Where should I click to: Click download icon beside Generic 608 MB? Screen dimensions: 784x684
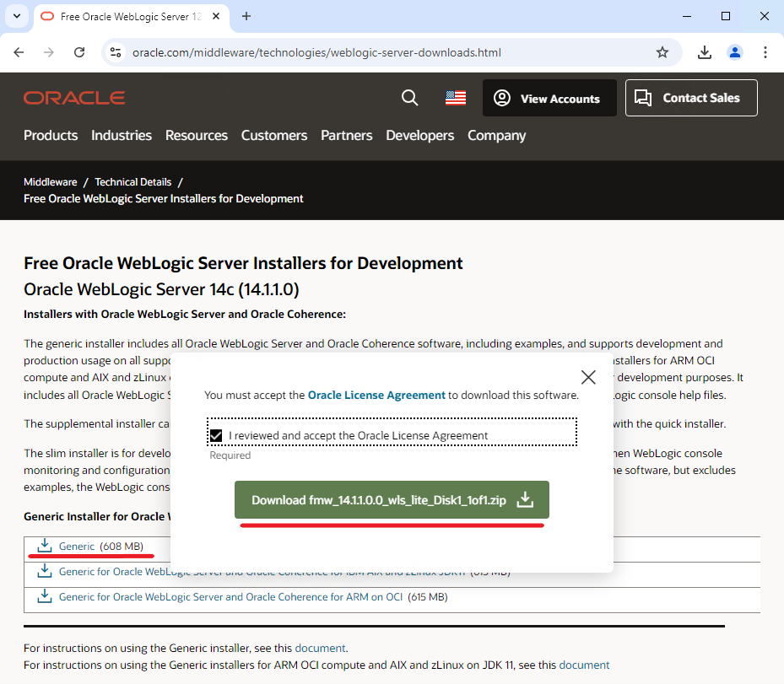45,545
